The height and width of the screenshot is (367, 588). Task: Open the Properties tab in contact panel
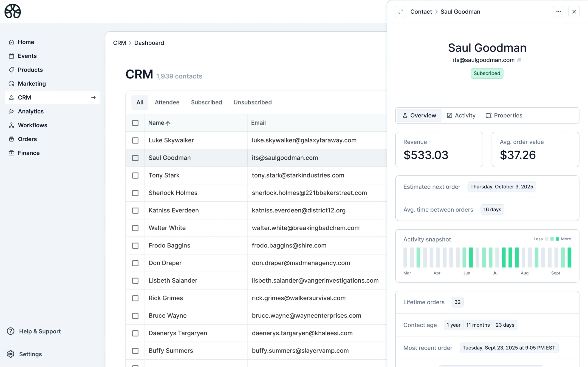(x=504, y=115)
